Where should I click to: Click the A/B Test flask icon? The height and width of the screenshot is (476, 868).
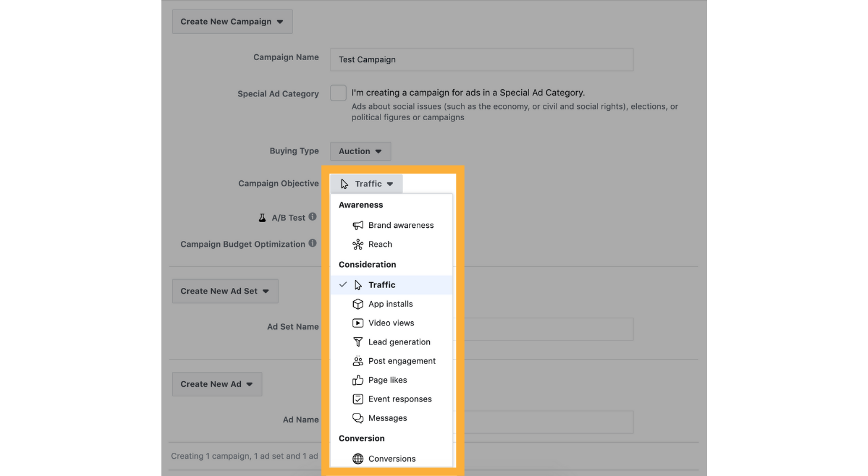262,217
